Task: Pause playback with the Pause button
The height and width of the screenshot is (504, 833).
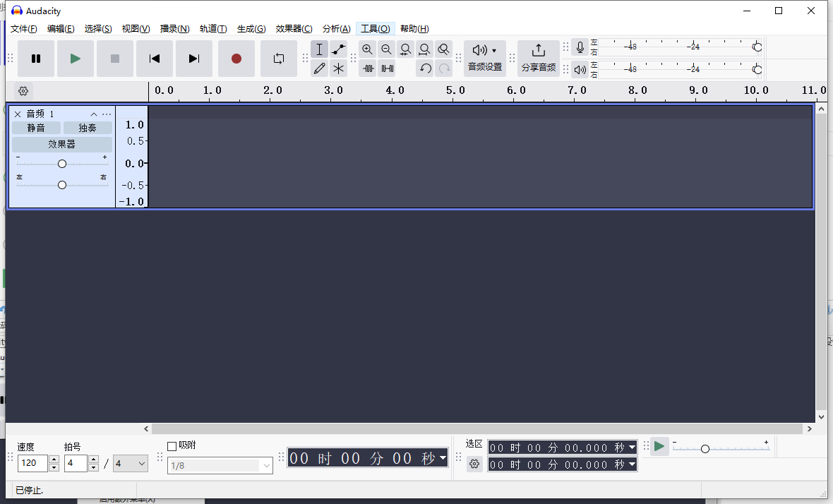Action: (36, 59)
